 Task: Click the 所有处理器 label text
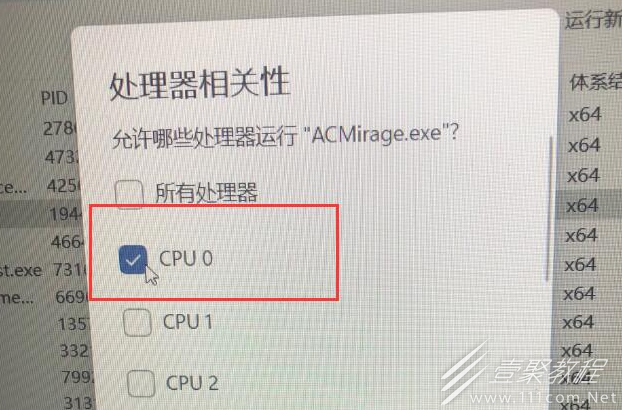coord(207,193)
